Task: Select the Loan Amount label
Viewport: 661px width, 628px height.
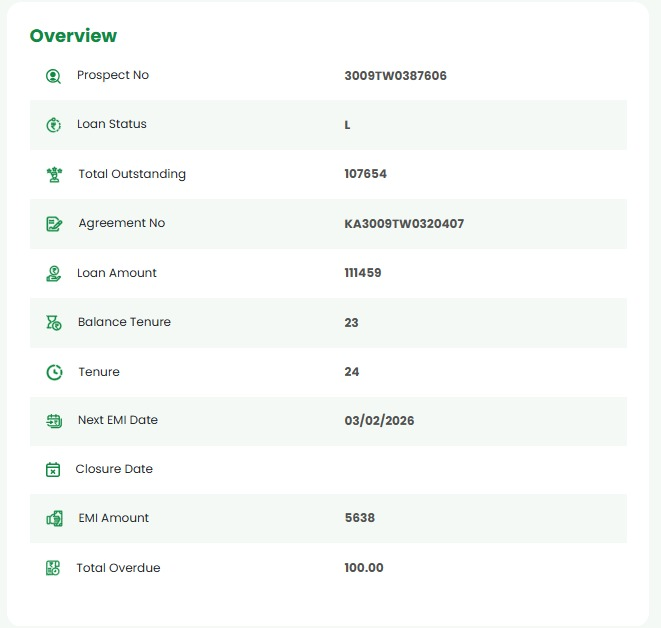Action: tap(116, 273)
